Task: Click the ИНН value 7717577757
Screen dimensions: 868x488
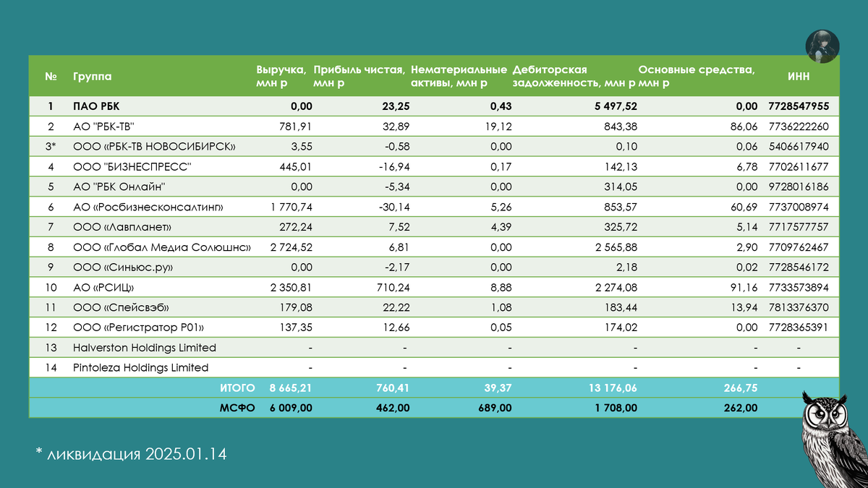Action: click(799, 227)
